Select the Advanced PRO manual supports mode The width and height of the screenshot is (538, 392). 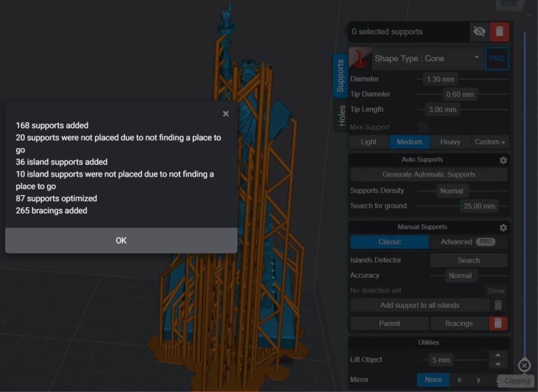click(468, 242)
